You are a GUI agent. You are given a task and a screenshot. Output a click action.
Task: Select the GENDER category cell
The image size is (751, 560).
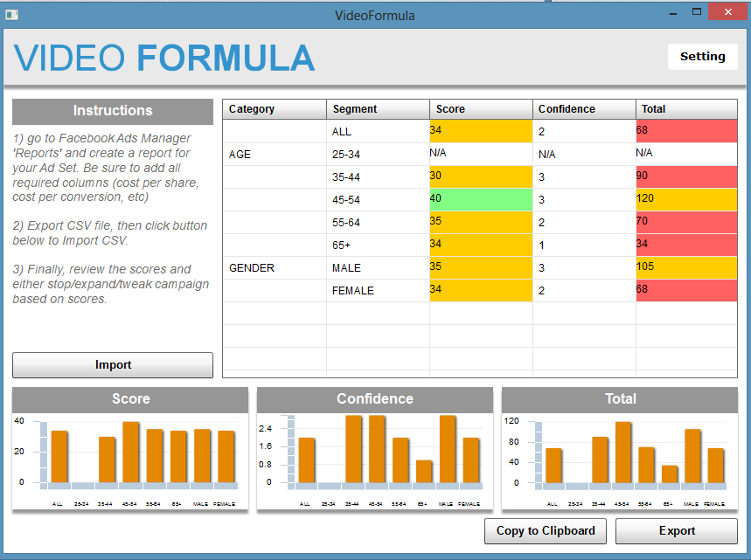point(275,268)
